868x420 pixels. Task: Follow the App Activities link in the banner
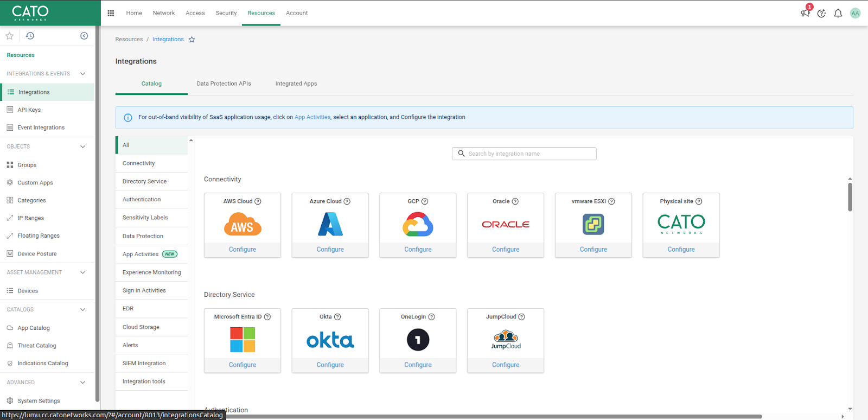click(312, 117)
